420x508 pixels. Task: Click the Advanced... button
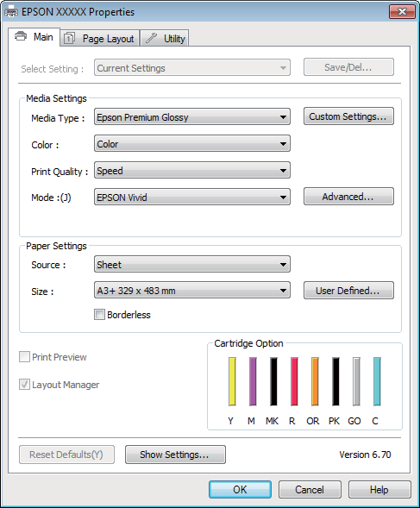348,197
